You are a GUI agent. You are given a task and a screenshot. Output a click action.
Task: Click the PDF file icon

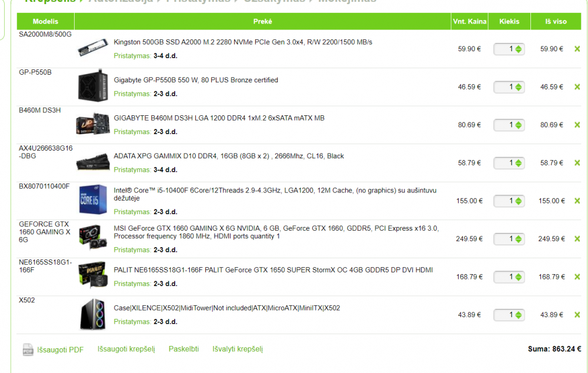click(28, 349)
